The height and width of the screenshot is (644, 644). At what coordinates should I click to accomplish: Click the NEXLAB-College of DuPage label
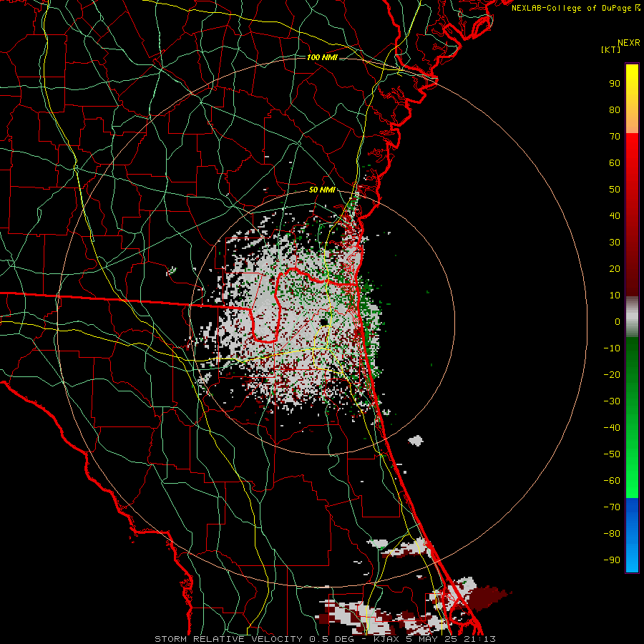576,8
